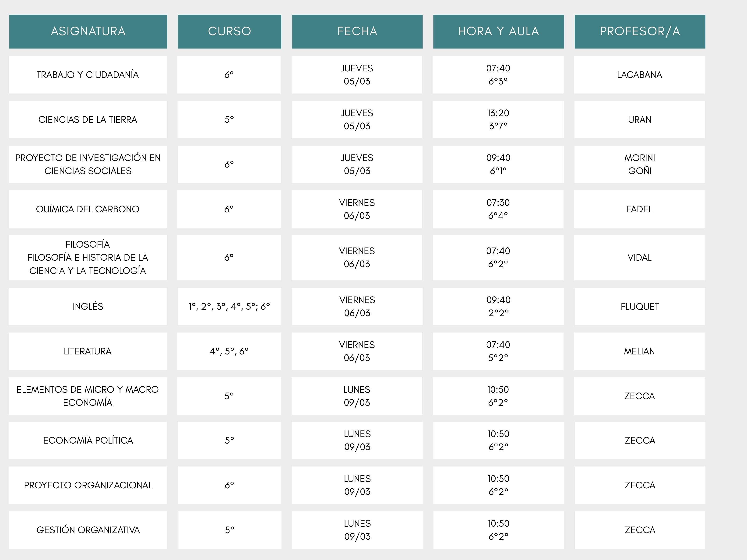Select the PROFESOR/A column header
This screenshot has width=747, height=560.
pos(640,31)
